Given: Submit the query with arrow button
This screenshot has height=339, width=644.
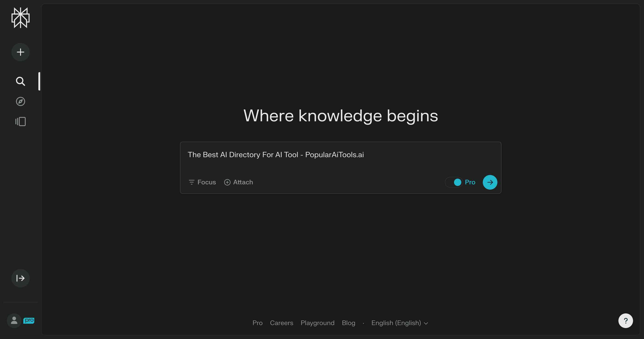Looking at the screenshot, I should (x=490, y=182).
